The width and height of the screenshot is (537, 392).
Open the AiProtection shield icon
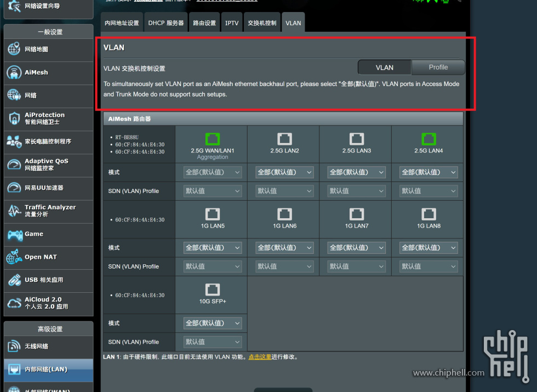(x=14, y=118)
